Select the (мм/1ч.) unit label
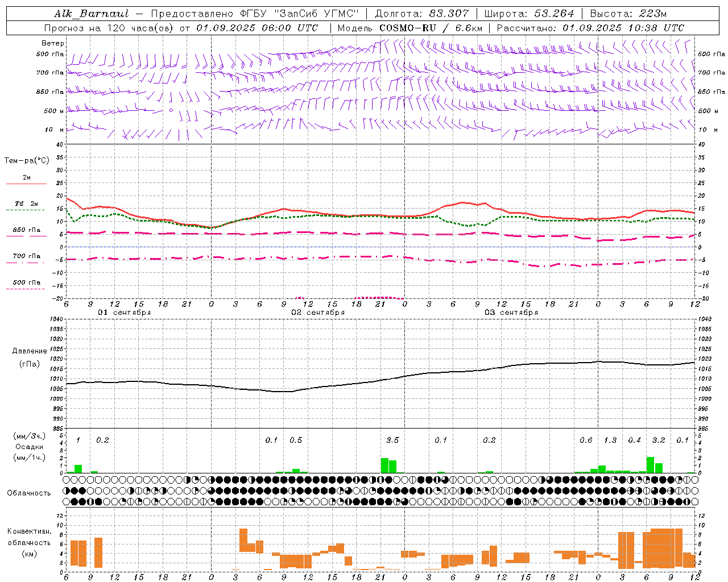The image size is (728, 582). coord(30,458)
